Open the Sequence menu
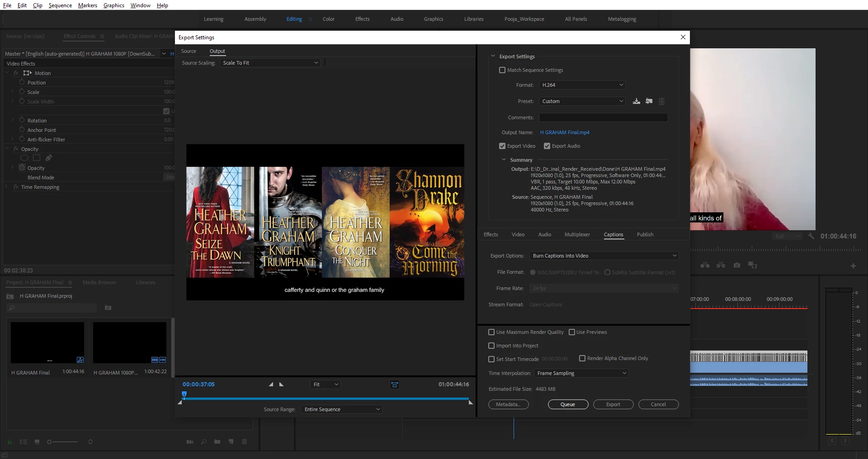The image size is (868, 459). pos(60,5)
